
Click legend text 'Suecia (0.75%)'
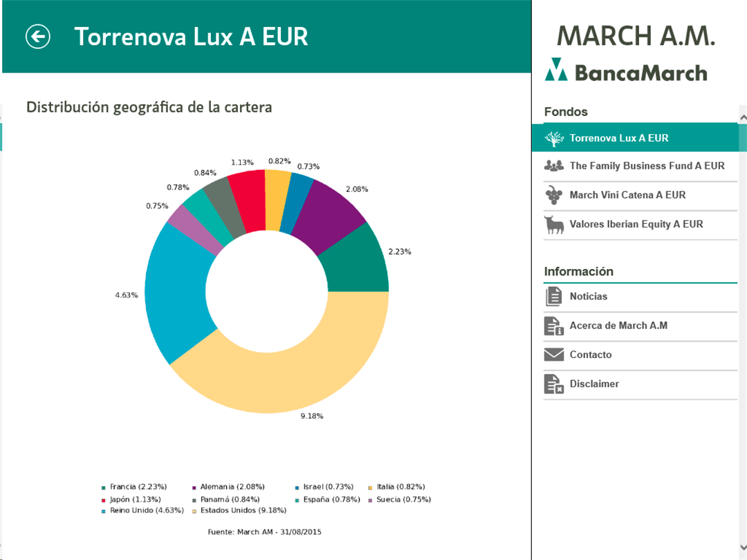click(403, 499)
